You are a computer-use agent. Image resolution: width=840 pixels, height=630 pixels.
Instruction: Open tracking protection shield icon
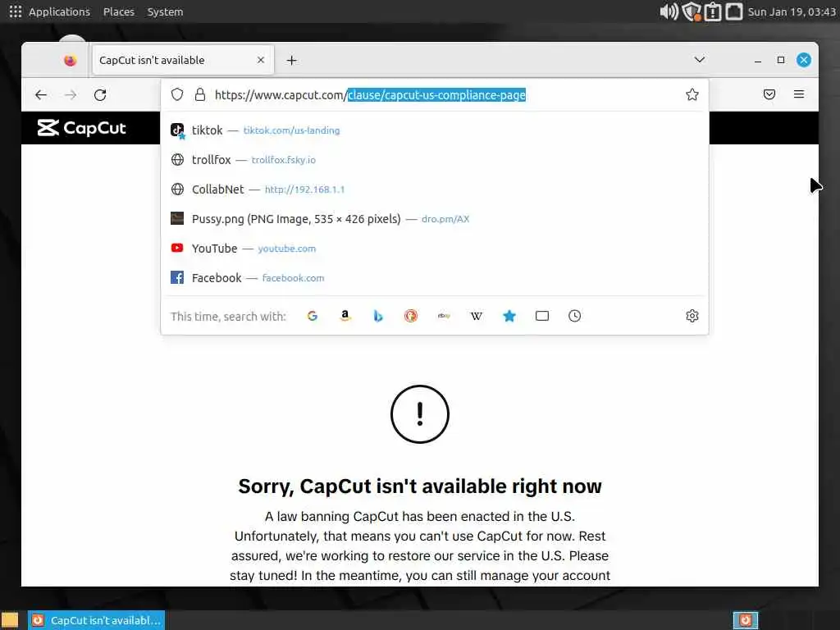coord(177,95)
